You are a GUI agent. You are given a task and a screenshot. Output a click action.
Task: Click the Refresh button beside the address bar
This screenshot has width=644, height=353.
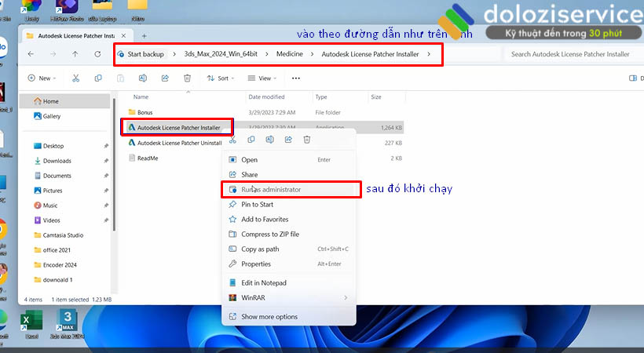point(97,54)
